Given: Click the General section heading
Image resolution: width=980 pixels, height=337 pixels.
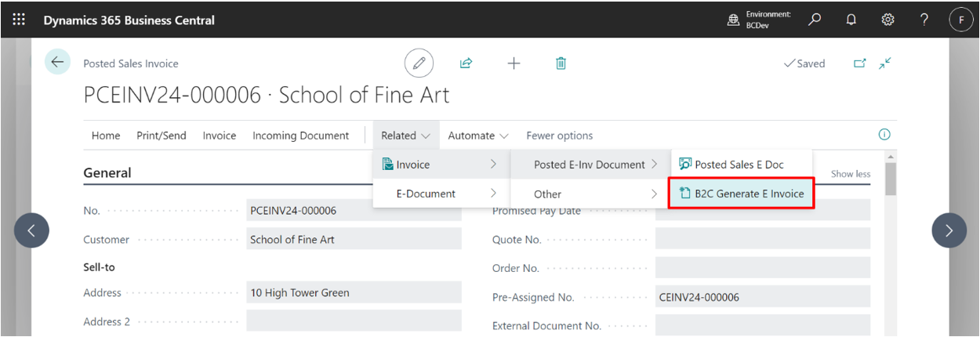Looking at the screenshot, I should pyautogui.click(x=107, y=172).
